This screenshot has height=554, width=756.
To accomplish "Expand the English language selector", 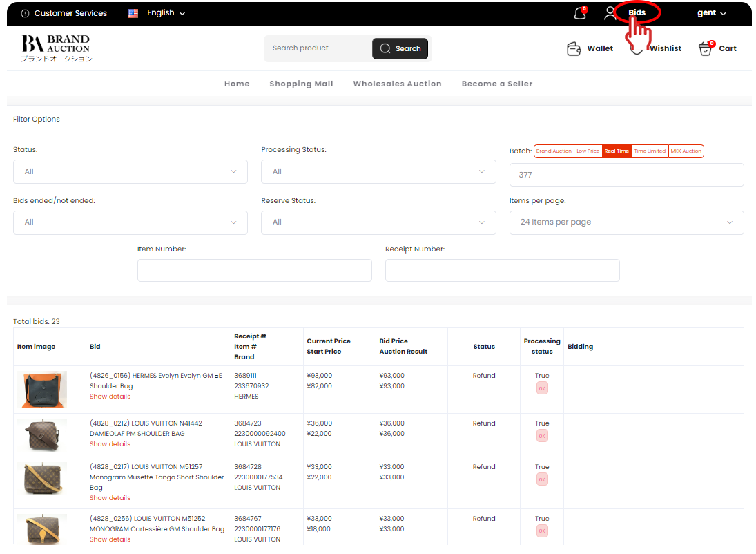I will point(166,13).
